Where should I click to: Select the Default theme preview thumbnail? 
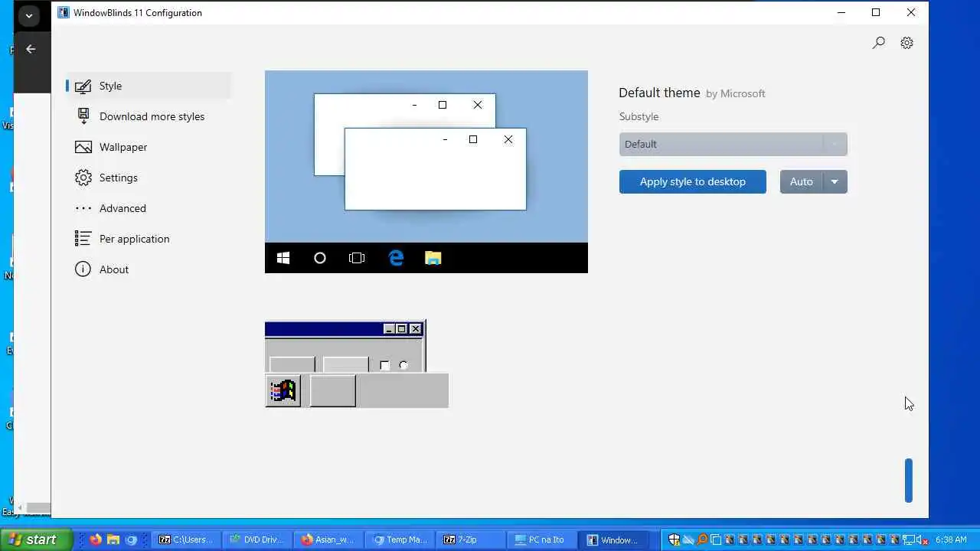tap(426, 171)
